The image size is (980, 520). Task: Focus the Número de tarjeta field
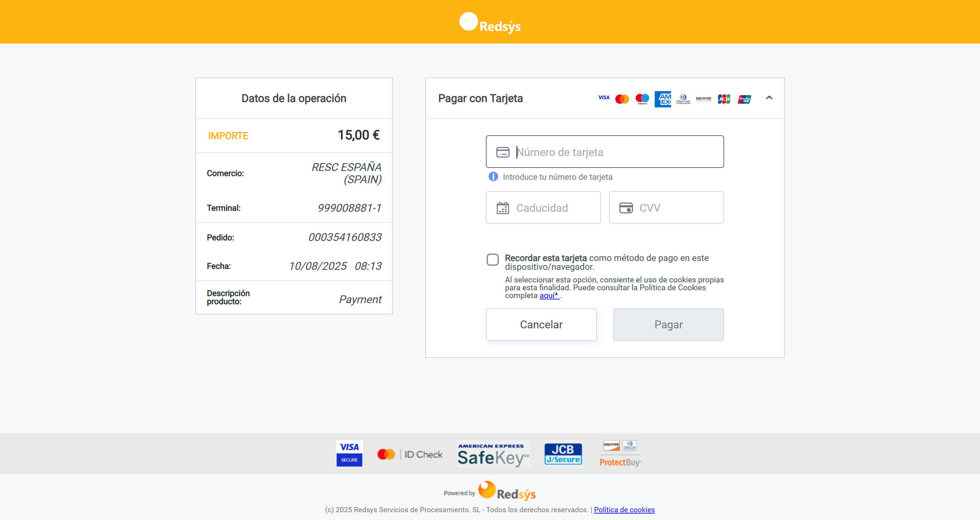[x=616, y=152]
